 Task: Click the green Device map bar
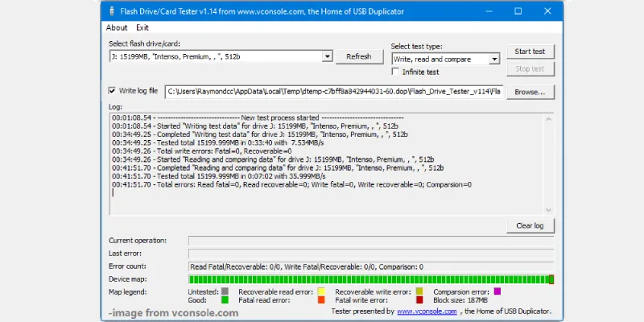point(371,279)
